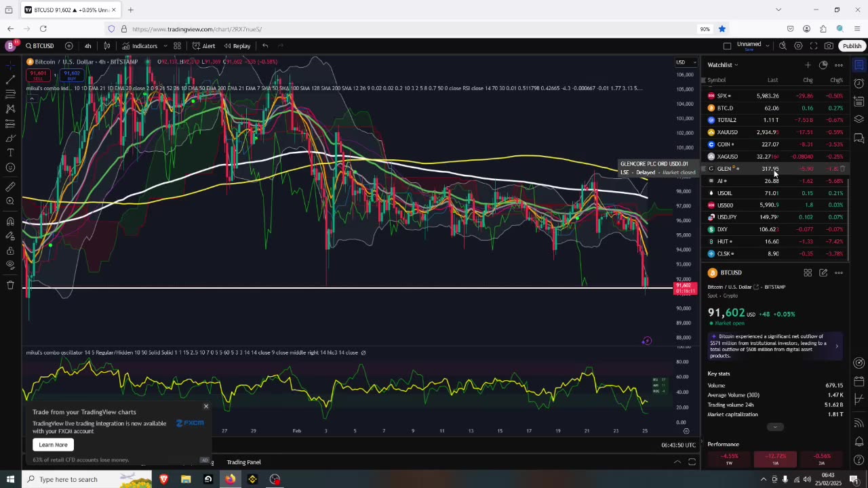
Task: Click the blue 91,602 BUY button
Action: (72, 75)
